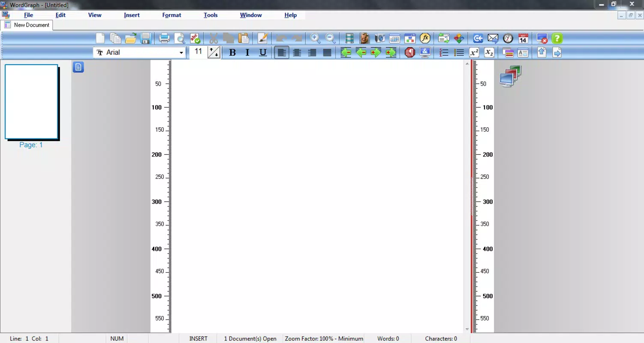Click the camera picture icon

point(379,38)
